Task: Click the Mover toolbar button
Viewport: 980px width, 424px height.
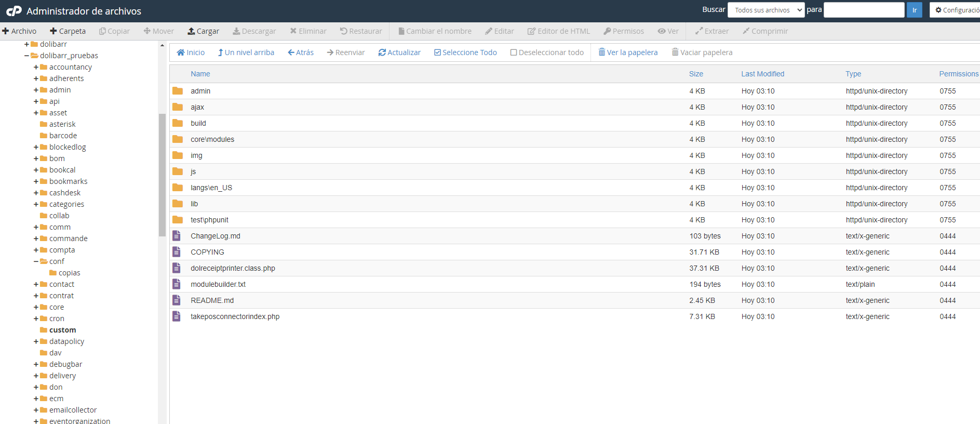Action: pos(159,31)
